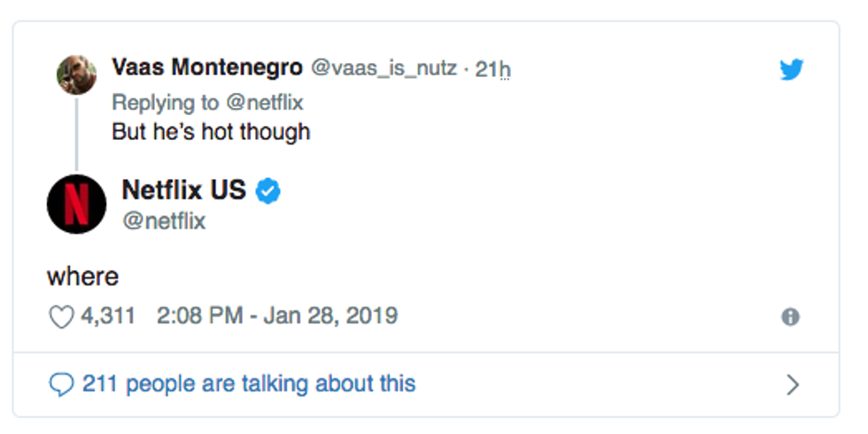Open the 2:08 PM - Jan 28, 2019 timestamp
The width and height of the screenshot is (868, 434).
(277, 315)
